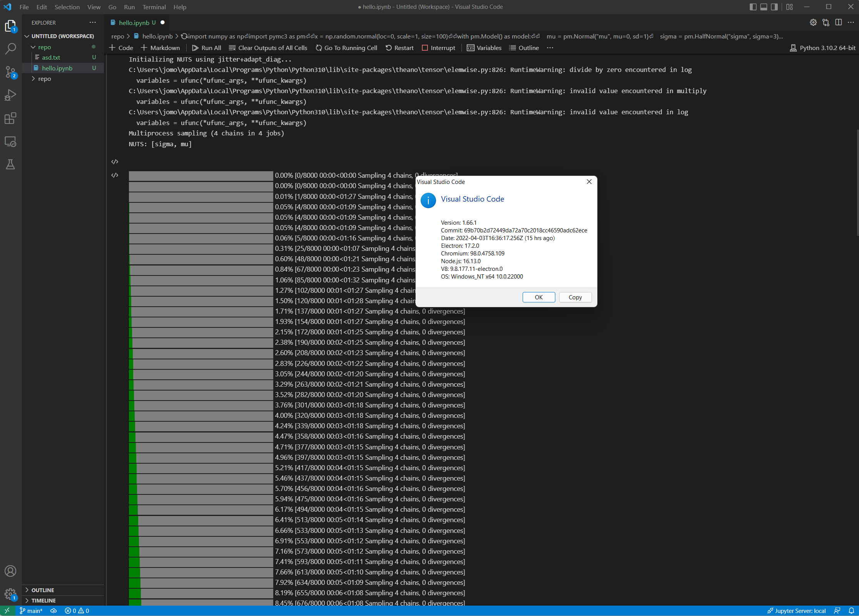This screenshot has width=859, height=616.
Task: Click the split editor icon on notebook toolbar
Action: click(839, 22)
